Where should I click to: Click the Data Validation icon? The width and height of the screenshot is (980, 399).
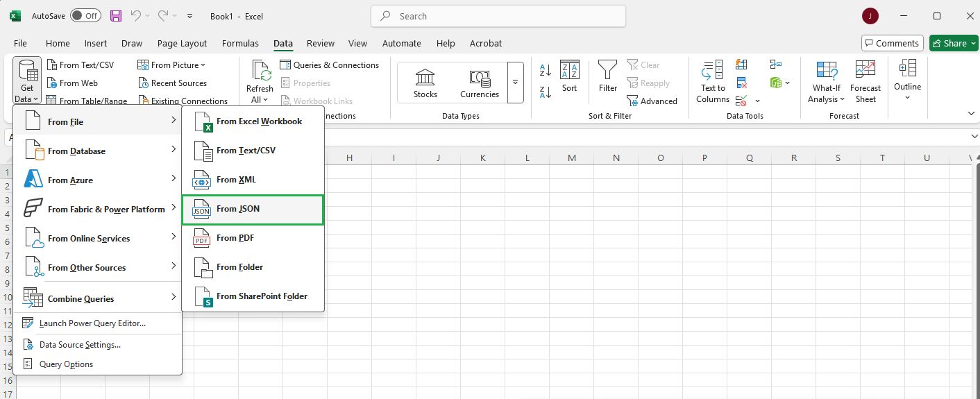(741, 101)
